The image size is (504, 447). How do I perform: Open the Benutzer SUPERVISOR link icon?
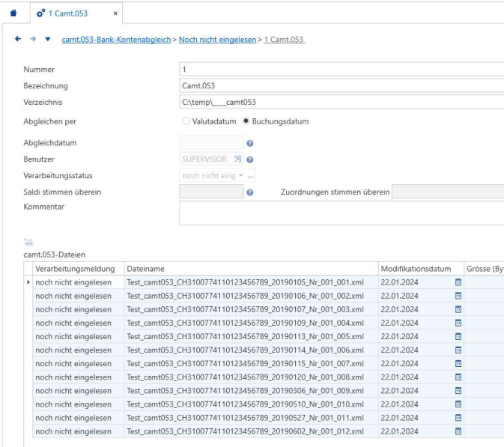237,159
